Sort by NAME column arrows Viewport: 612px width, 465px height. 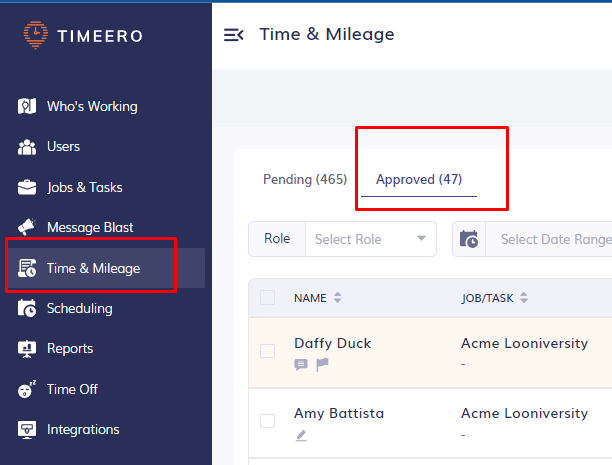338,298
